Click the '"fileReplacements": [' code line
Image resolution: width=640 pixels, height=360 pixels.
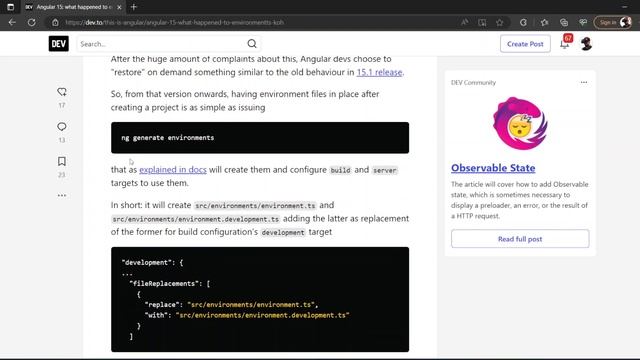tap(169, 284)
